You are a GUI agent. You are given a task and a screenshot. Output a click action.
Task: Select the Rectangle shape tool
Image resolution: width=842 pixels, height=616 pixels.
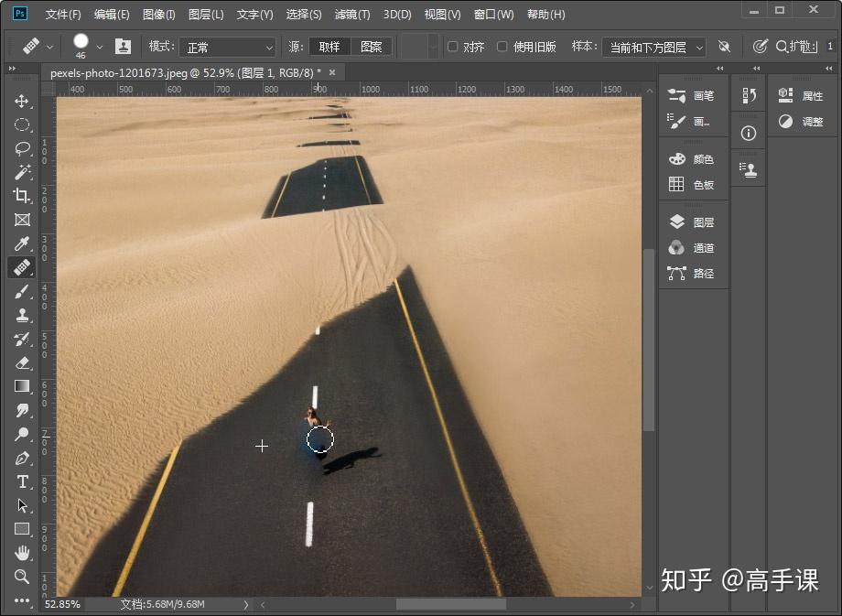[x=22, y=529]
